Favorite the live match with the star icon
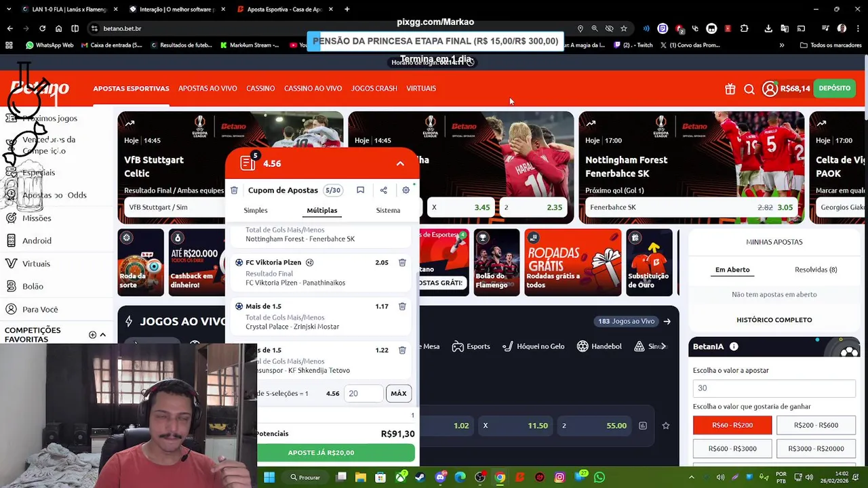Image resolution: width=868 pixels, height=488 pixels. [x=666, y=426]
